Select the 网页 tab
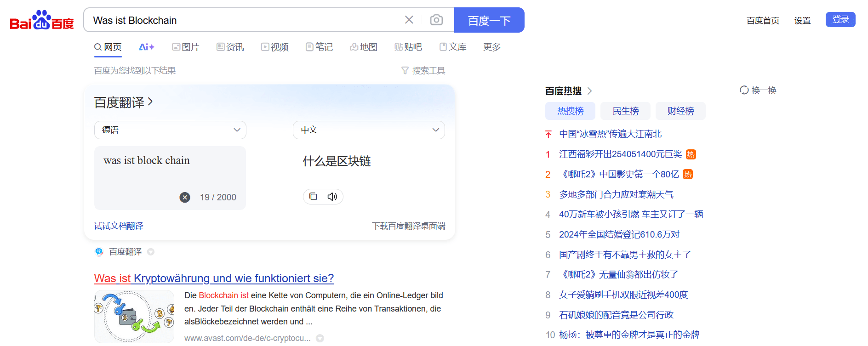 (x=108, y=47)
